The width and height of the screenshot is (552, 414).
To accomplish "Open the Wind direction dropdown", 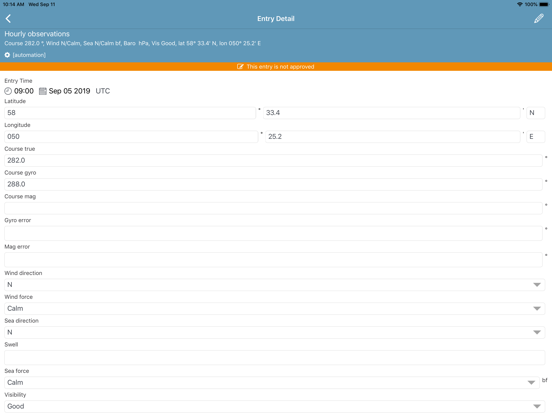I will click(275, 284).
